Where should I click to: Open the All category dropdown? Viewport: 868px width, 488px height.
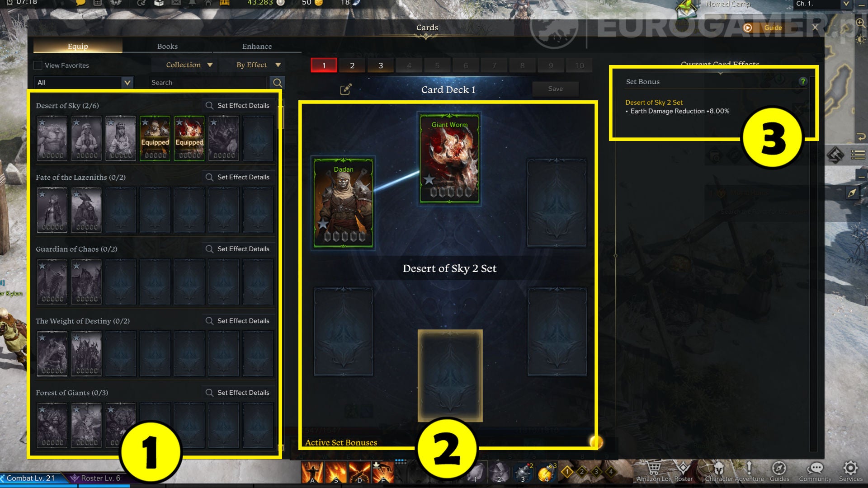point(84,83)
